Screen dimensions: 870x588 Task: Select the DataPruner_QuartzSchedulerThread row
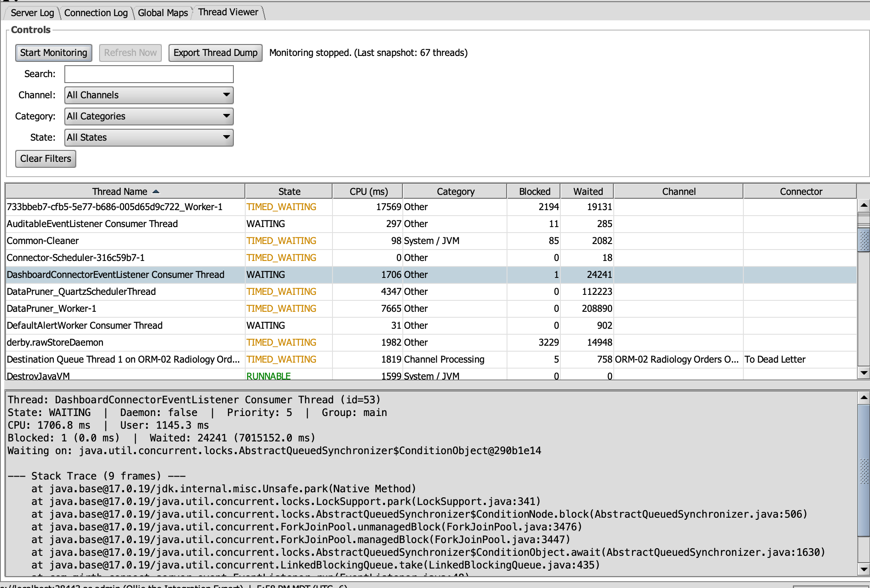[431, 291]
